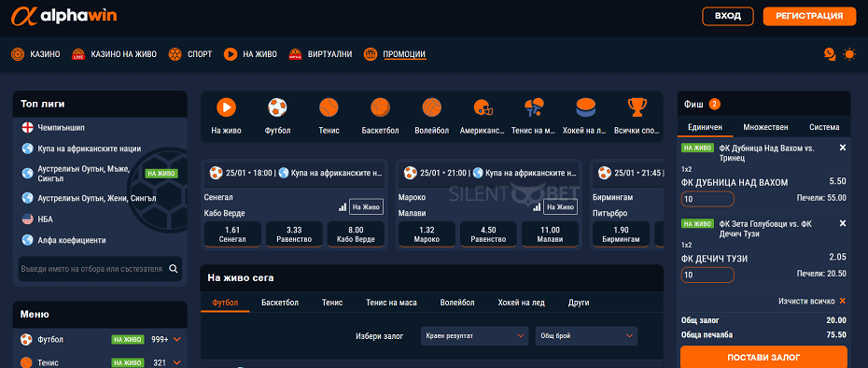Click На Живо button in Сенегал match
Screen dimensions: 868x368
pos(366,206)
